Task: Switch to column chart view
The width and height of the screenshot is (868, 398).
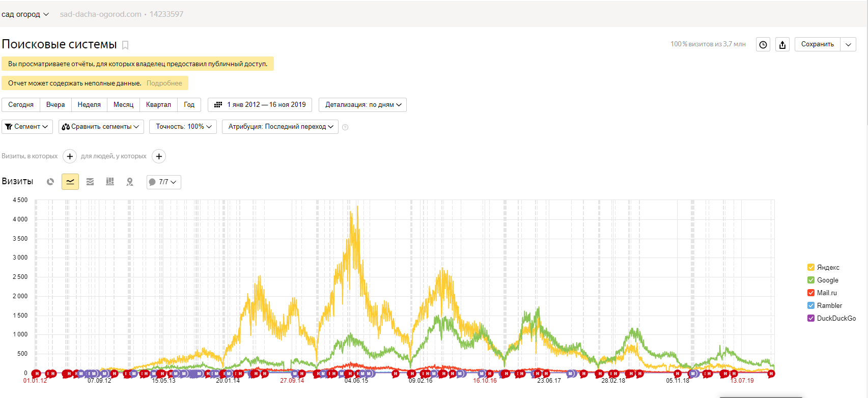Action: (110, 182)
